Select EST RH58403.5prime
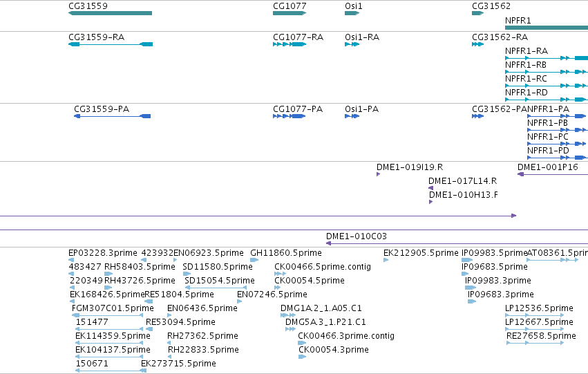Screen dimensions: 588x374 (x=108, y=274)
